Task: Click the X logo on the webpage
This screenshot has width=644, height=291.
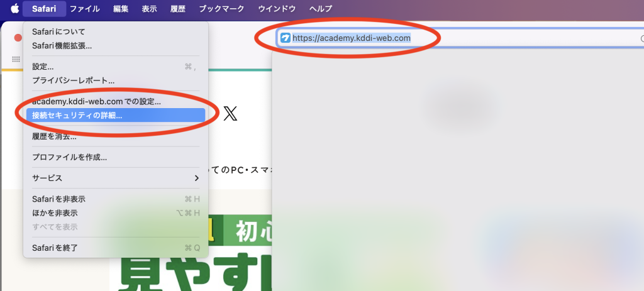Action: click(230, 113)
